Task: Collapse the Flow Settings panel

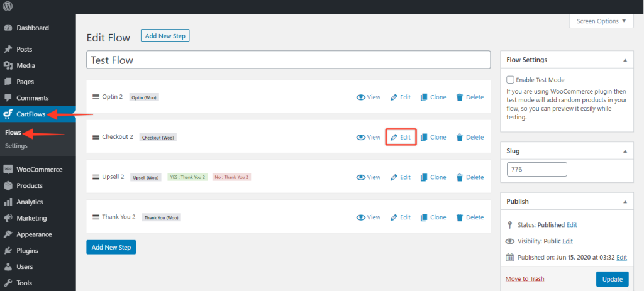Action: (x=625, y=60)
